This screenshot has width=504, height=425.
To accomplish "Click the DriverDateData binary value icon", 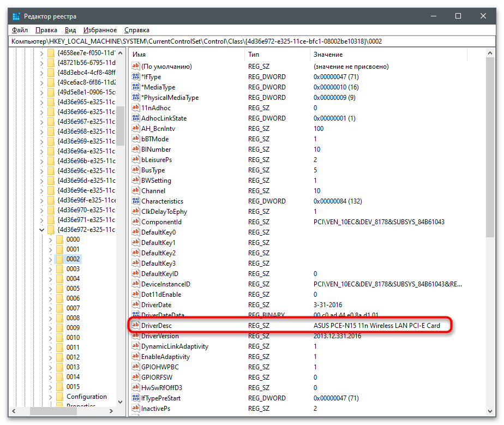I will (136, 314).
